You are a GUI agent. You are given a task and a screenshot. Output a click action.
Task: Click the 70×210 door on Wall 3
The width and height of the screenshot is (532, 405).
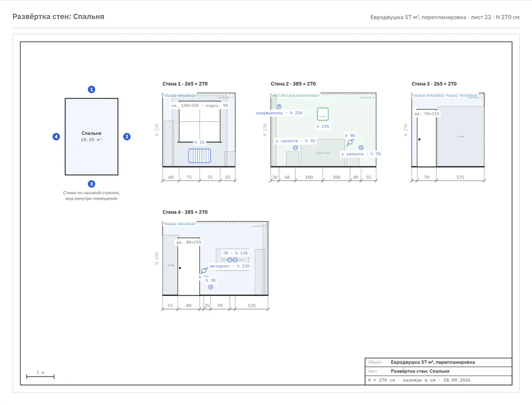427,138
